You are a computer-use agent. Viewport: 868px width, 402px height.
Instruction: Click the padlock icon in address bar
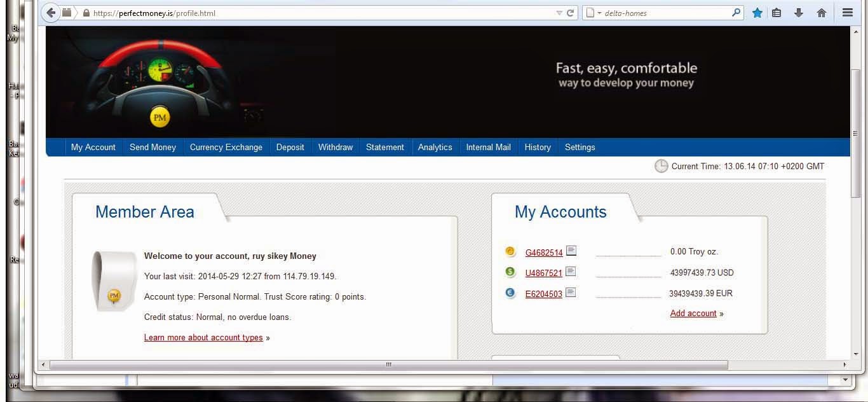click(86, 13)
